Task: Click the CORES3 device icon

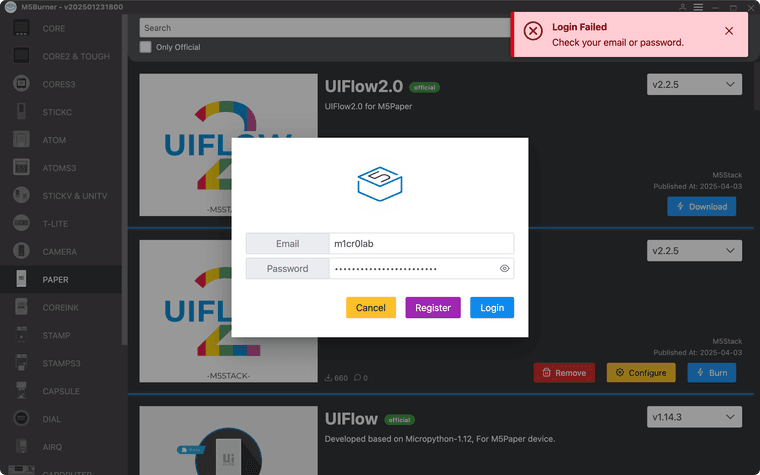Action: [21, 84]
